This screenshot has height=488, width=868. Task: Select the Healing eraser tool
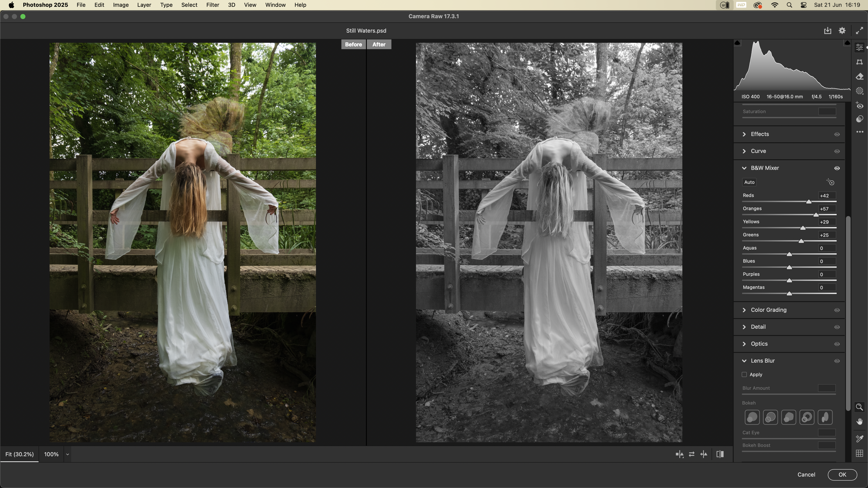(x=860, y=77)
